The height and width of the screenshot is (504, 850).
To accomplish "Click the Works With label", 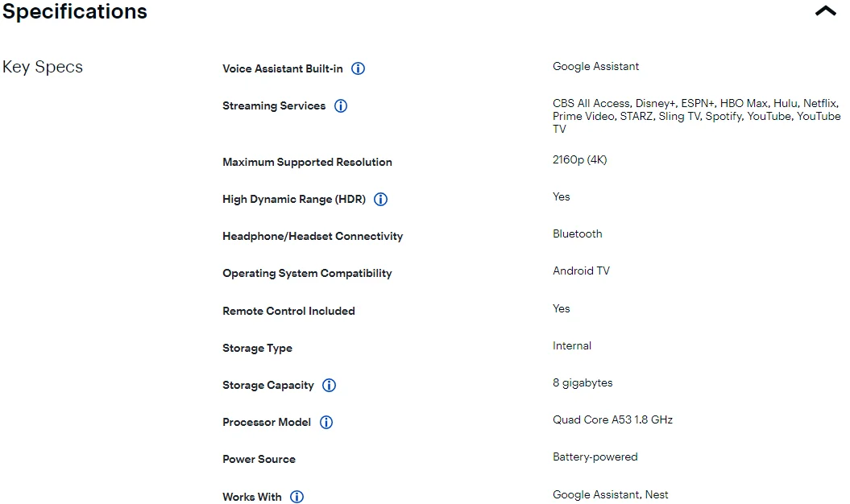I will 251,497.
